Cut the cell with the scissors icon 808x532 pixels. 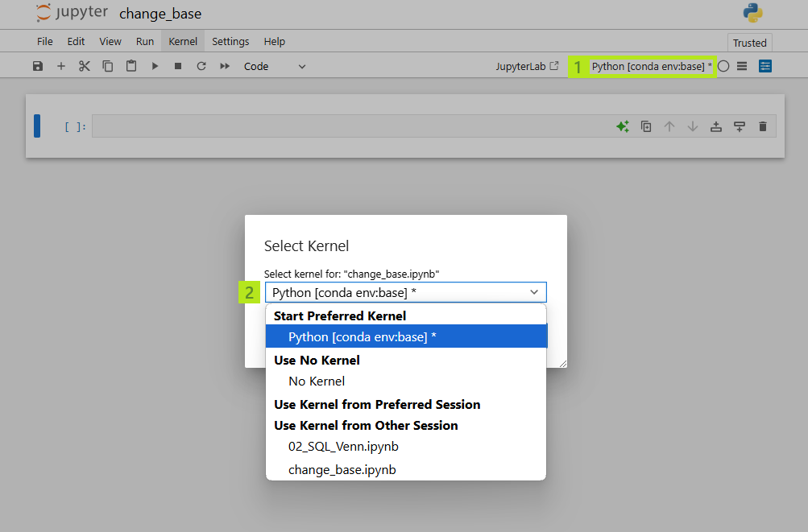point(85,66)
